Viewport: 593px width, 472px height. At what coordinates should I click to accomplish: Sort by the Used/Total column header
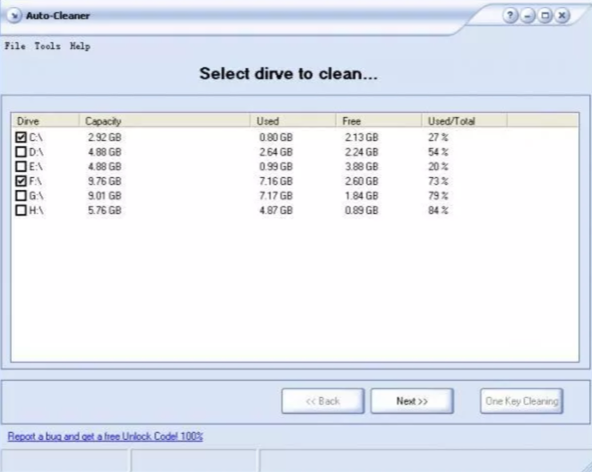(x=464, y=121)
